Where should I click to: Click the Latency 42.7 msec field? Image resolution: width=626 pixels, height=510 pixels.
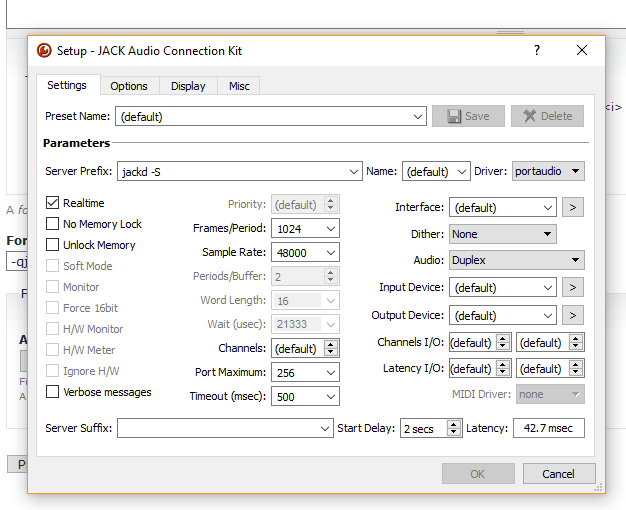[x=549, y=428]
